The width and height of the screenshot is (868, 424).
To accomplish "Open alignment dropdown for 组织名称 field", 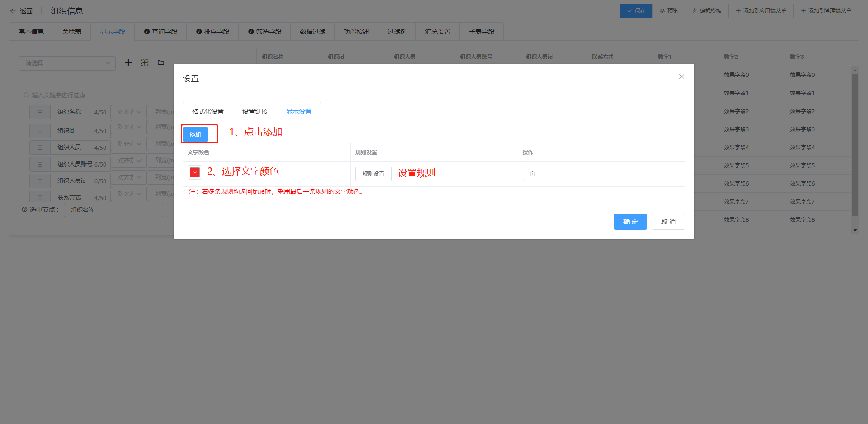I will [129, 112].
